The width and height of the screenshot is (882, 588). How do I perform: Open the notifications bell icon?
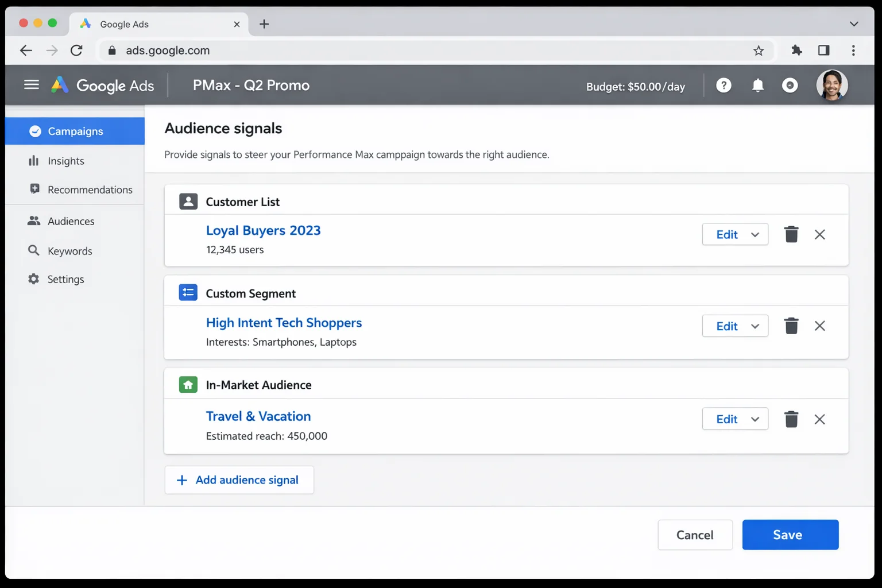tap(757, 85)
